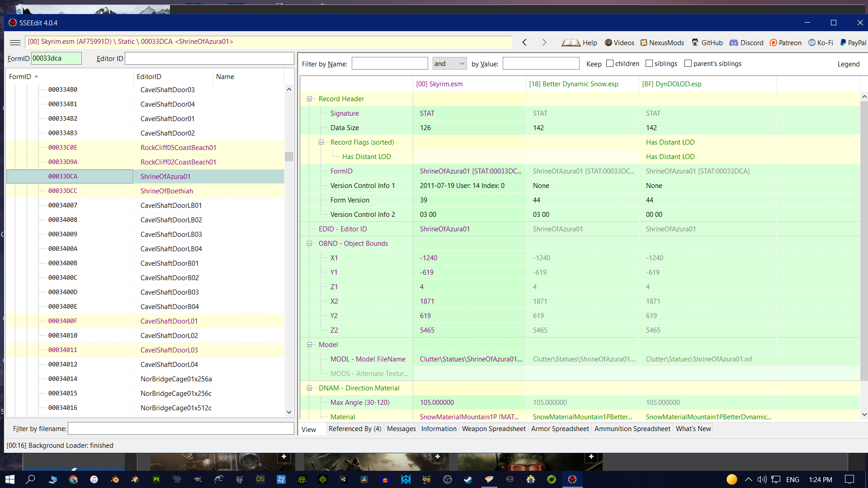Enable the siblings filter checkbox
The height and width of the screenshot is (488, 868).
point(649,64)
